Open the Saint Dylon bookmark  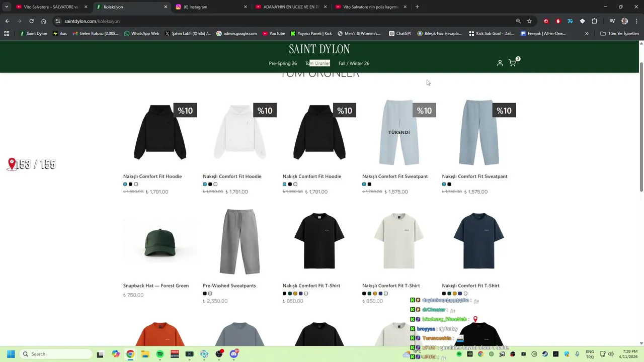click(33, 34)
